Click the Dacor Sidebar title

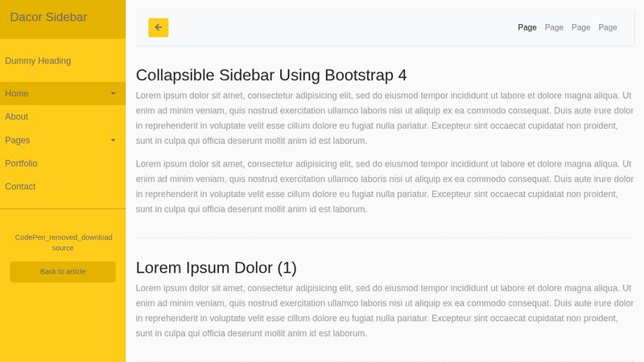[x=48, y=18]
